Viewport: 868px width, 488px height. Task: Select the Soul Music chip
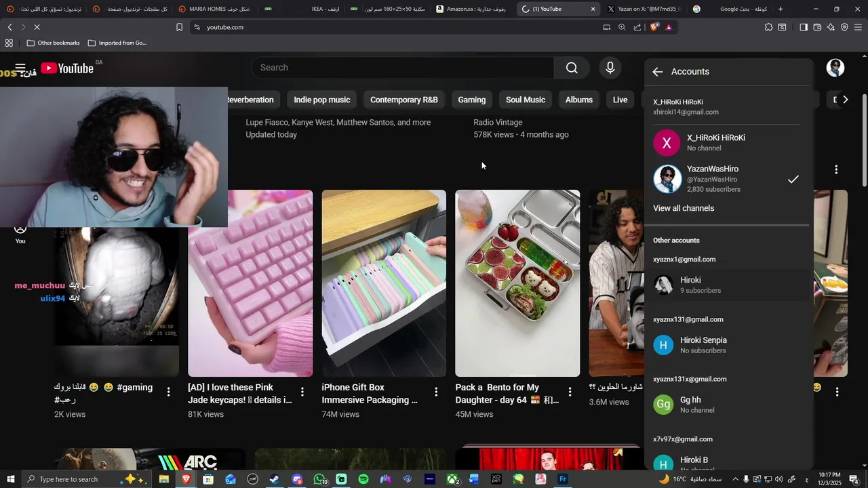[526, 100]
